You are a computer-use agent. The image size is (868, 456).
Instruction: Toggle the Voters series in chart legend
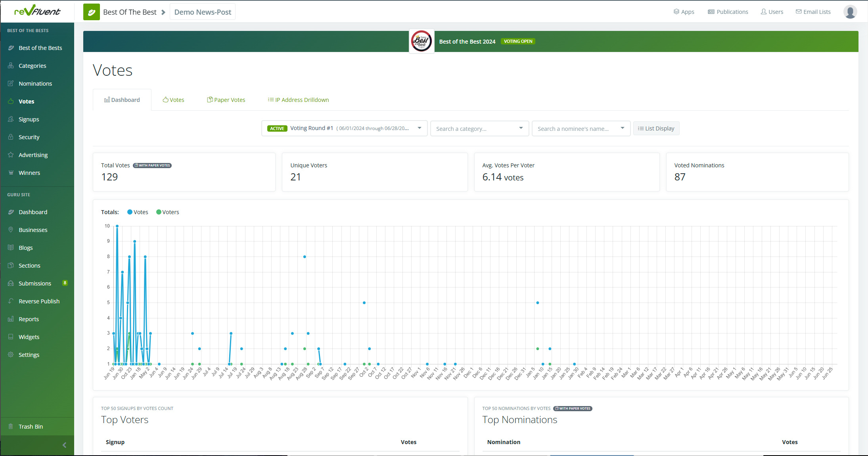[x=171, y=212]
